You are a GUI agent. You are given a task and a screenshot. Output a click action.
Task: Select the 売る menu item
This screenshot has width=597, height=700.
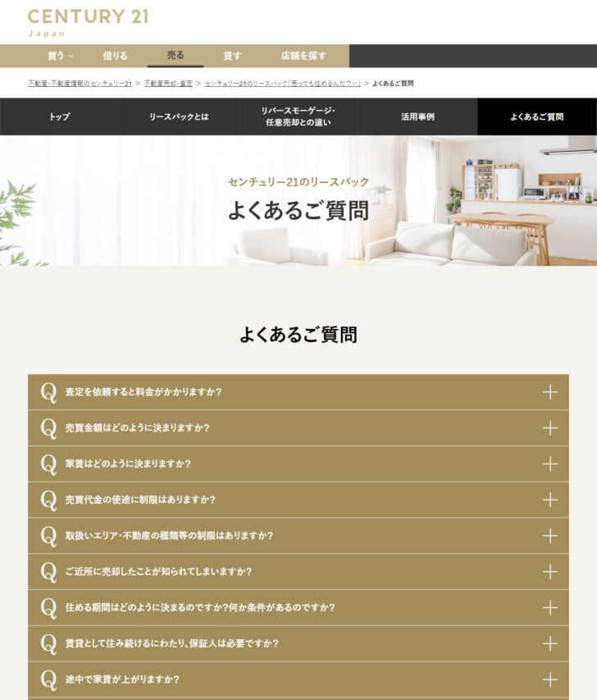pyautogui.click(x=175, y=55)
